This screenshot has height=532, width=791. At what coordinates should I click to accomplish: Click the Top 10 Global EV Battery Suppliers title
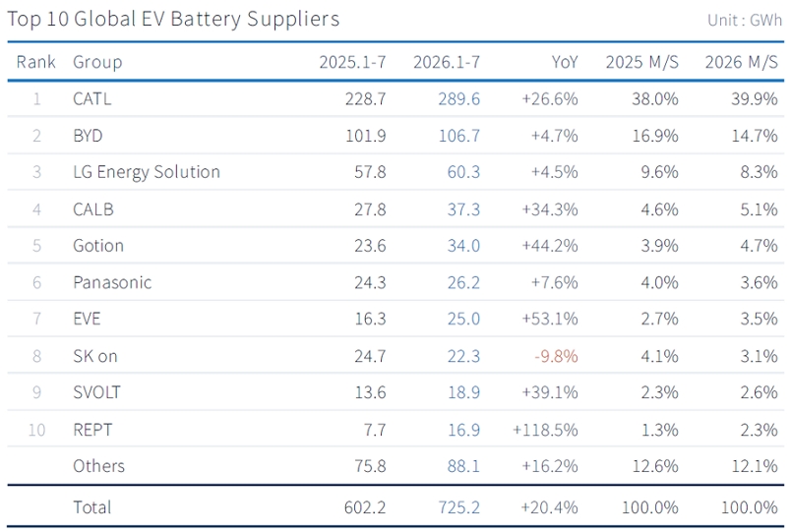(173, 20)
